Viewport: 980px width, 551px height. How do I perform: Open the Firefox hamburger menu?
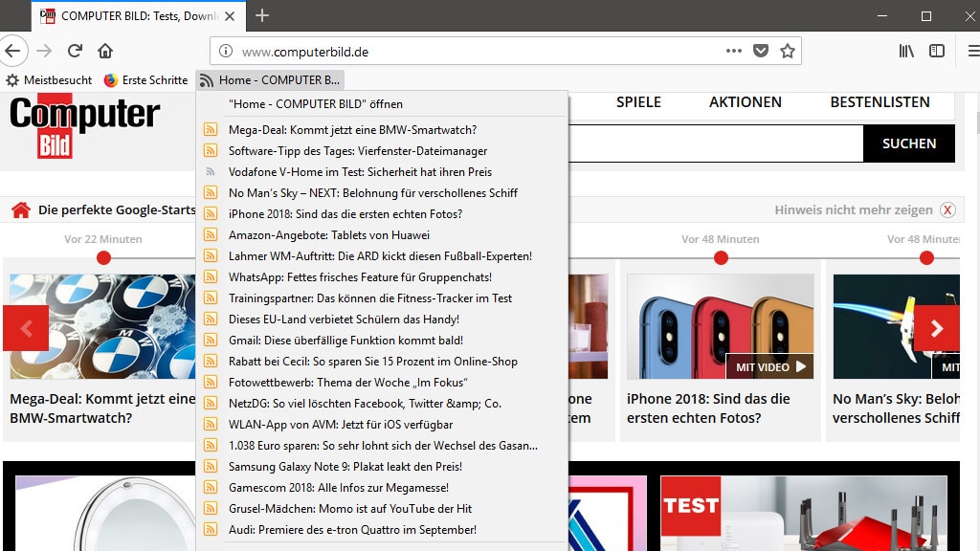pyautogui.click(x=972, y=51)
